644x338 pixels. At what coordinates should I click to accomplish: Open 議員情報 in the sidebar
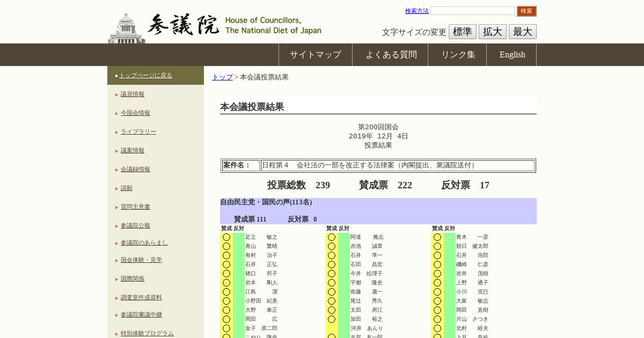[132, 94]
